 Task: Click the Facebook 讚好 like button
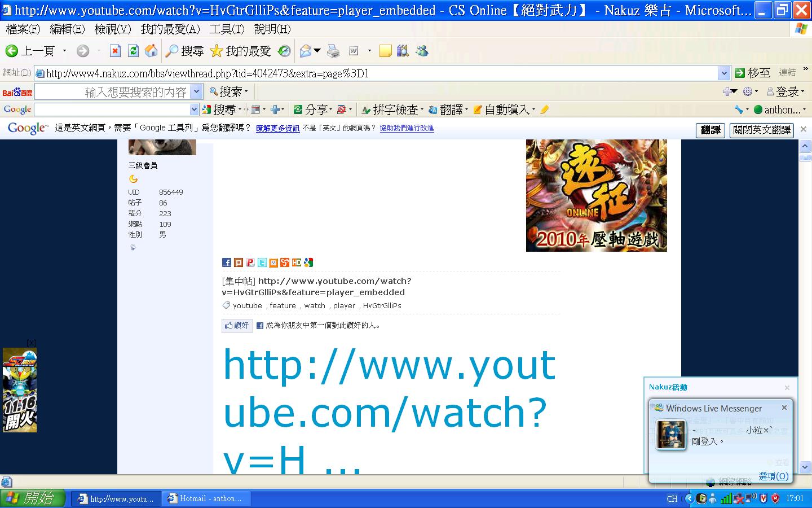click(x=237, y=325)
